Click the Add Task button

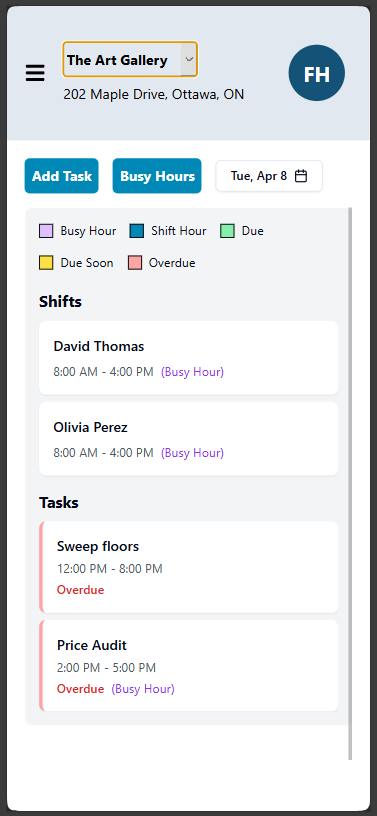[x=61, y=176]
